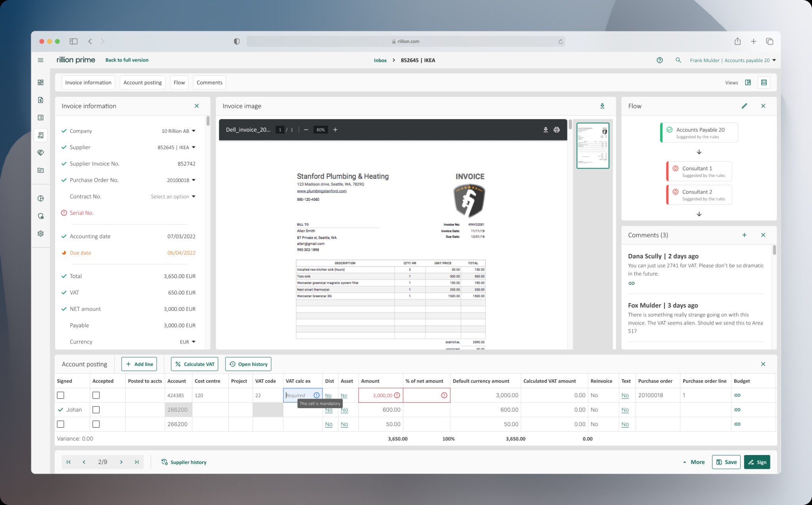This screenshot has height=505, width=812.
Task: Open the Comments tab at top
Action: pos(209,83)
